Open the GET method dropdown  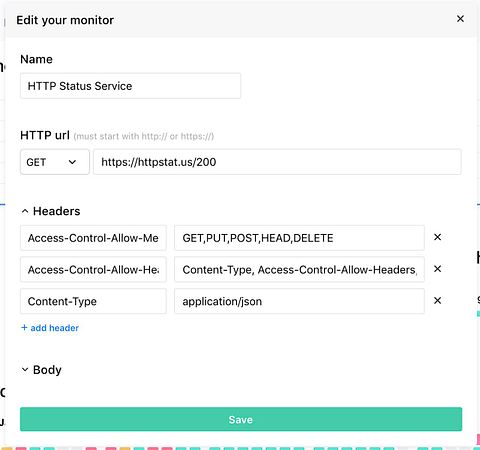[x=55, y=162]
